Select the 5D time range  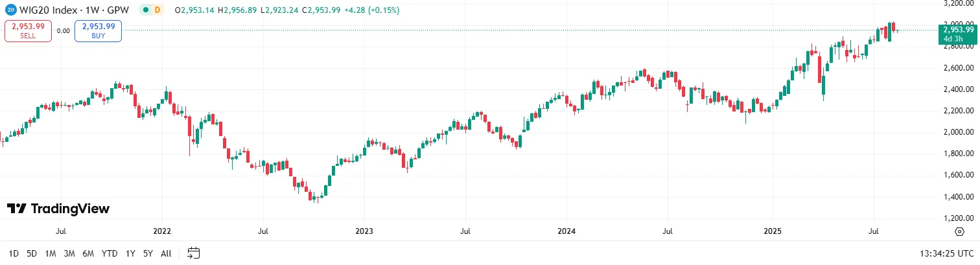point(32,253)
